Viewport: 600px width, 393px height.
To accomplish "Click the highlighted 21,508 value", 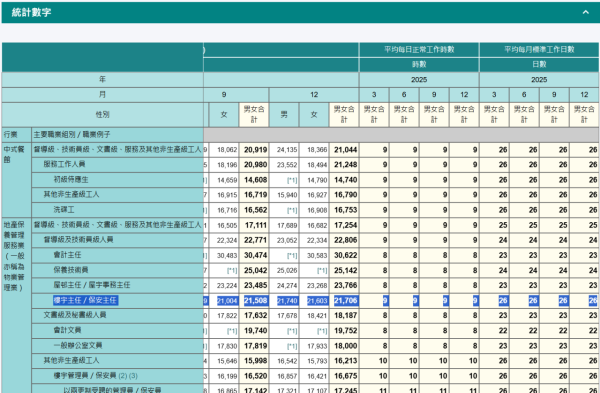I will point(256,301).
